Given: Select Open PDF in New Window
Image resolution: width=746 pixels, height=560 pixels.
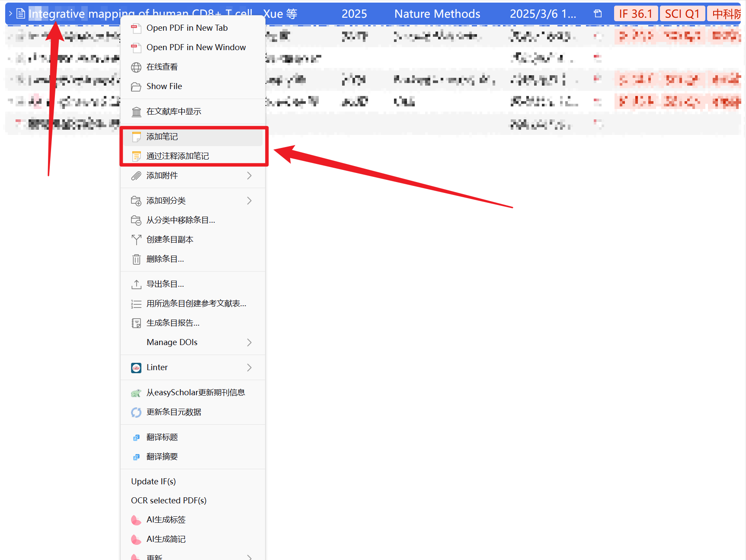Looking at the screenshot, I should (x=196, y=47).
